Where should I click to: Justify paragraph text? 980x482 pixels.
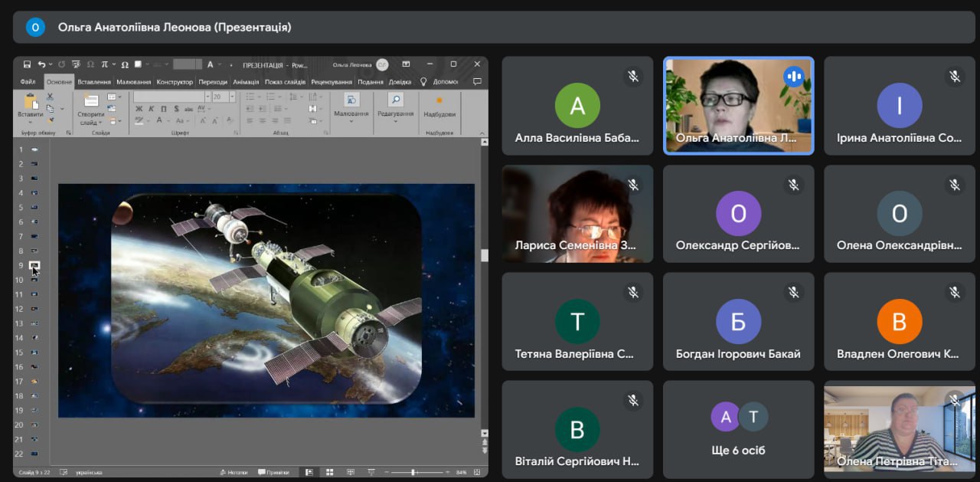[x=288, y=120]
